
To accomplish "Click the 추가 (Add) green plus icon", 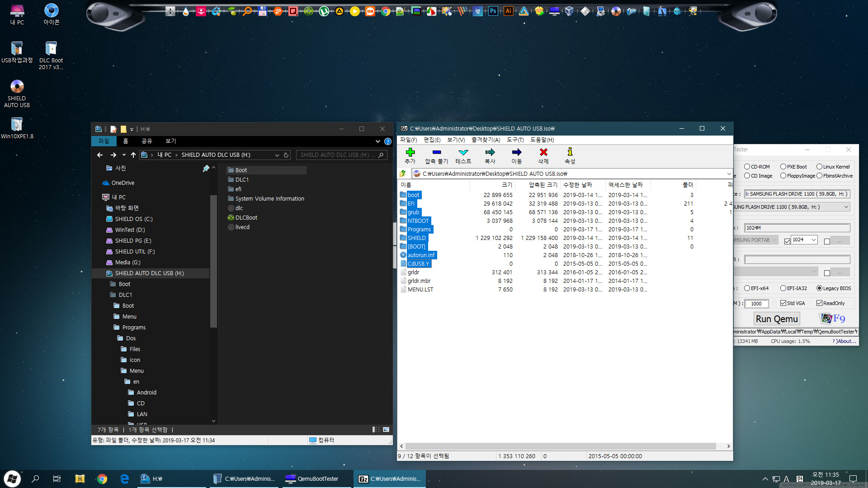I will [410, 152].
